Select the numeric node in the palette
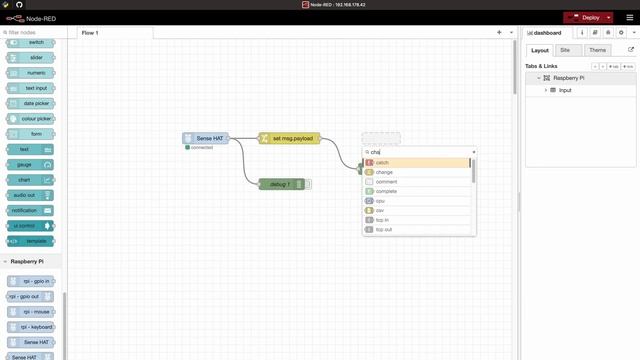This screenshot has height=360, width=640. click(x=31, y=73)
